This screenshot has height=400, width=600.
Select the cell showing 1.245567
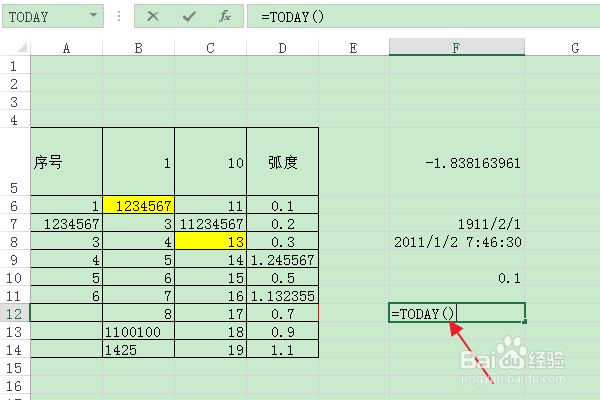(282, 259)
